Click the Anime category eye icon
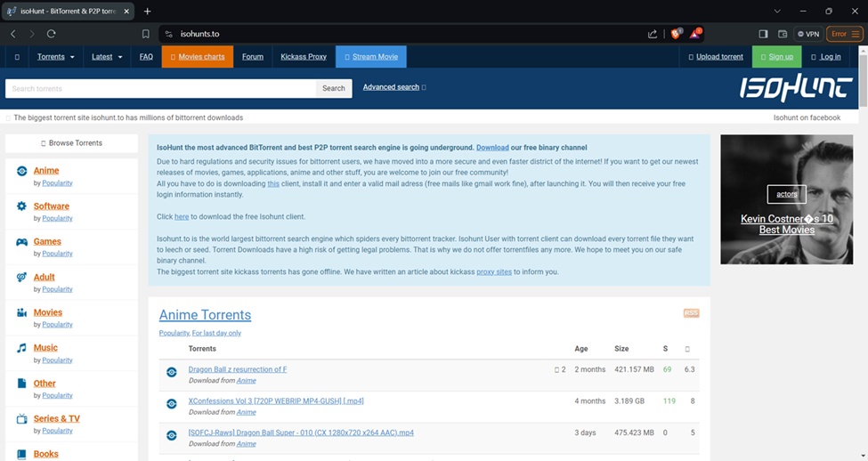Image resolution: width=868 pixels, height=461 pixels. [21, 171]
